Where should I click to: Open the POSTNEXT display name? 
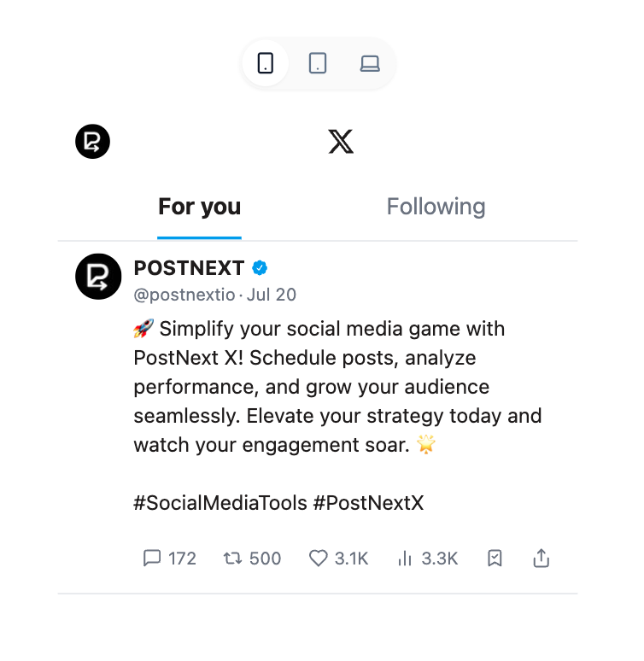click(x=189, y=268)
